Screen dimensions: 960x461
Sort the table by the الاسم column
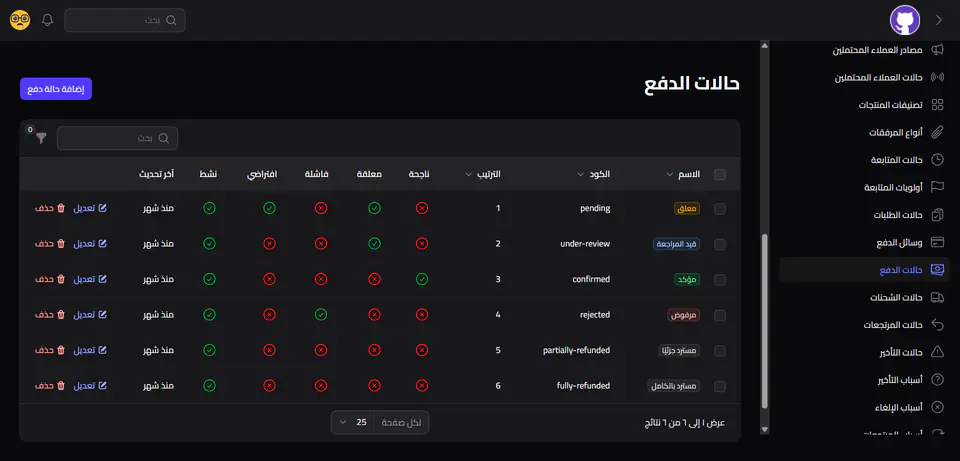683,174
